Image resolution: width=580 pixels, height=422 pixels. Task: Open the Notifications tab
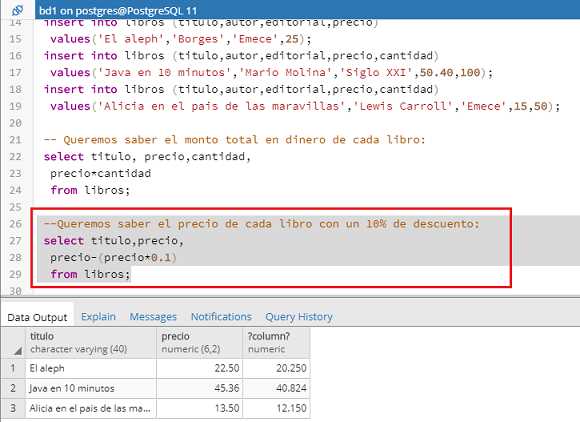tap(221, 317)
